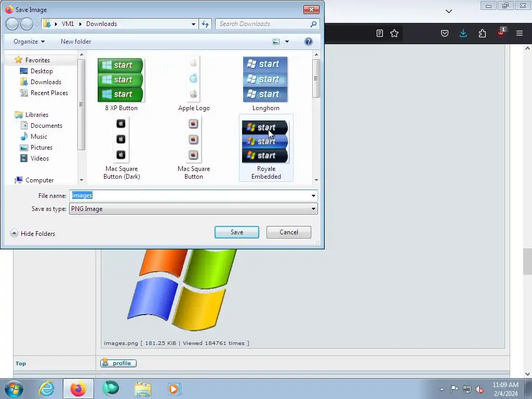Open the Organize dropdown menu
Screen dimensions: 532x399
(x=29, y=42)
